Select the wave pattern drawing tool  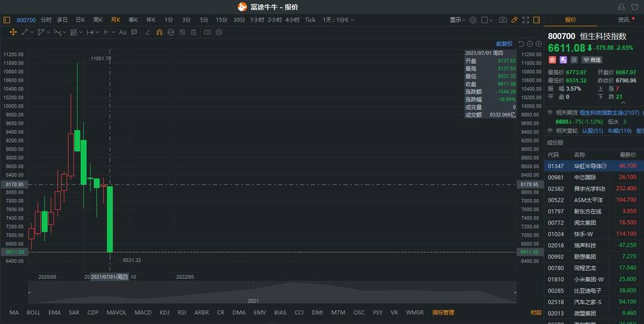point(57,32)
